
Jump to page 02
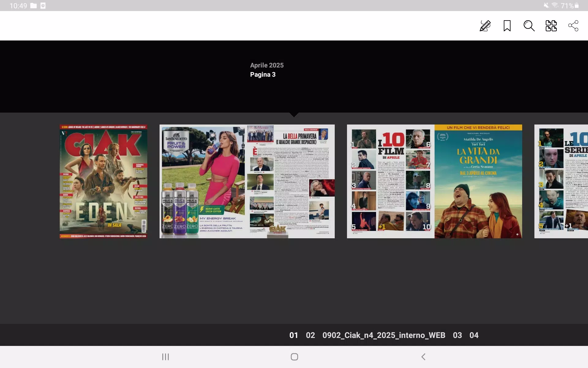click(310, 335)
